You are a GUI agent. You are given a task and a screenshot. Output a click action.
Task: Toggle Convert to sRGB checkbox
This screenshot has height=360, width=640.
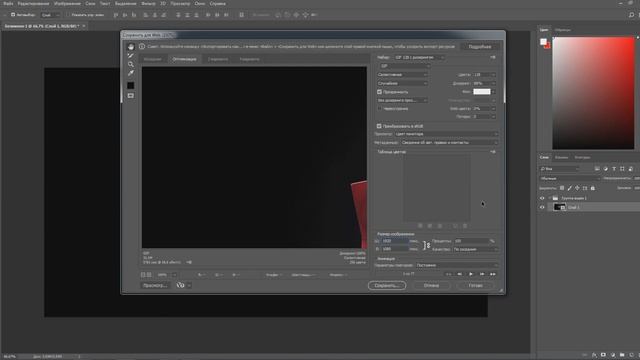[379, 126]
